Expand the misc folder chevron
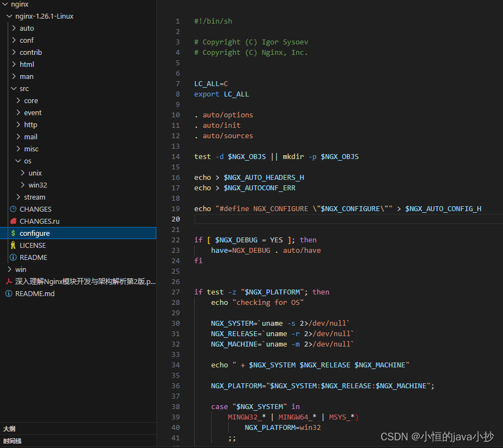The width and height of the screenshot is (503, 448). coord(18,149)
